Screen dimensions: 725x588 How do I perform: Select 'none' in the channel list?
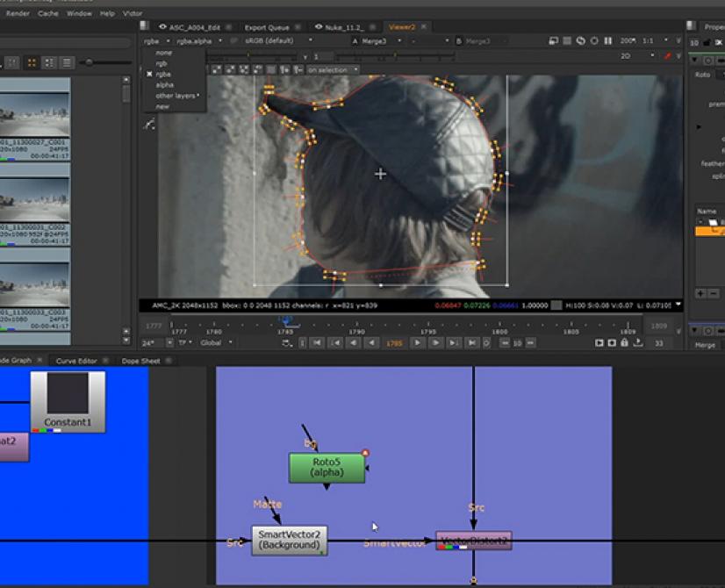coord(163,53)
